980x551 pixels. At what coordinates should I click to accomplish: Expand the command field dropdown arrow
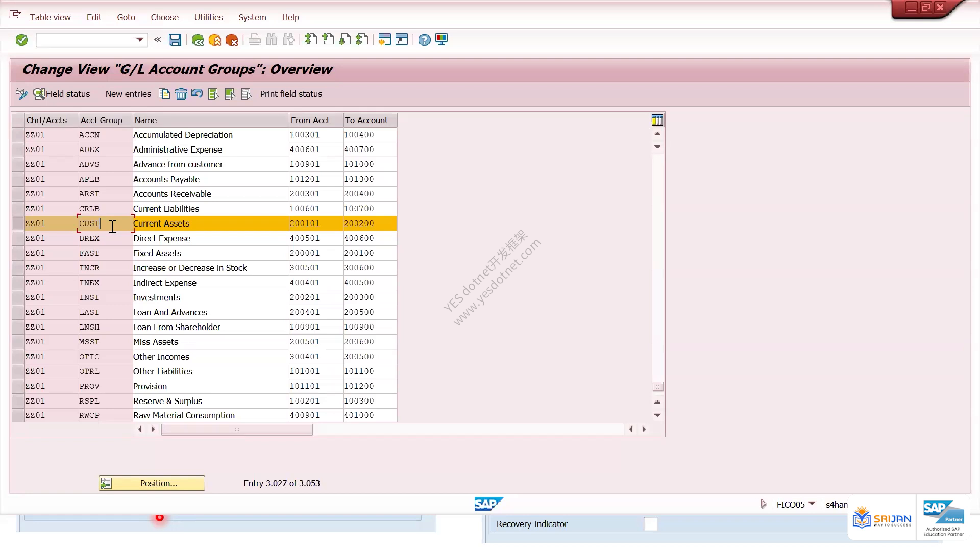(x=140, y=40)
